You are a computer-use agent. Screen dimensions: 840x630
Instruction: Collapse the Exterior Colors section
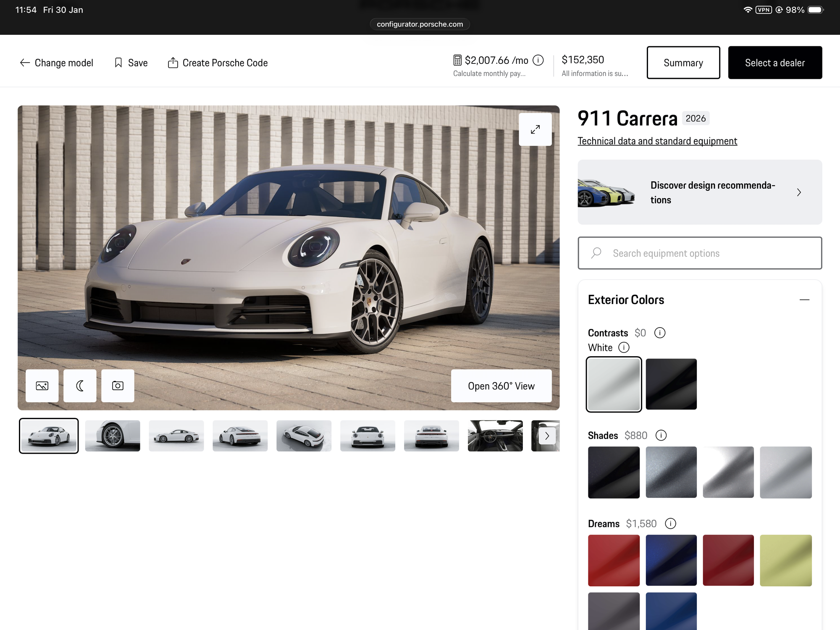804,299
